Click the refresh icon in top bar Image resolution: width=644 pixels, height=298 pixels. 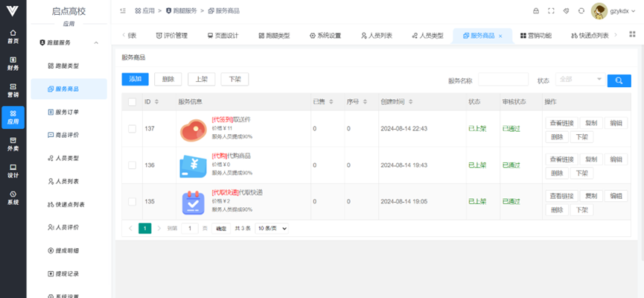tap(581, 11)
